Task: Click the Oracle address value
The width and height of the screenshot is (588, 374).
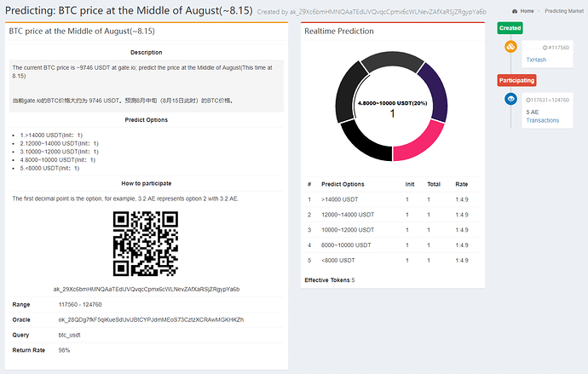Action: [151, 319]
